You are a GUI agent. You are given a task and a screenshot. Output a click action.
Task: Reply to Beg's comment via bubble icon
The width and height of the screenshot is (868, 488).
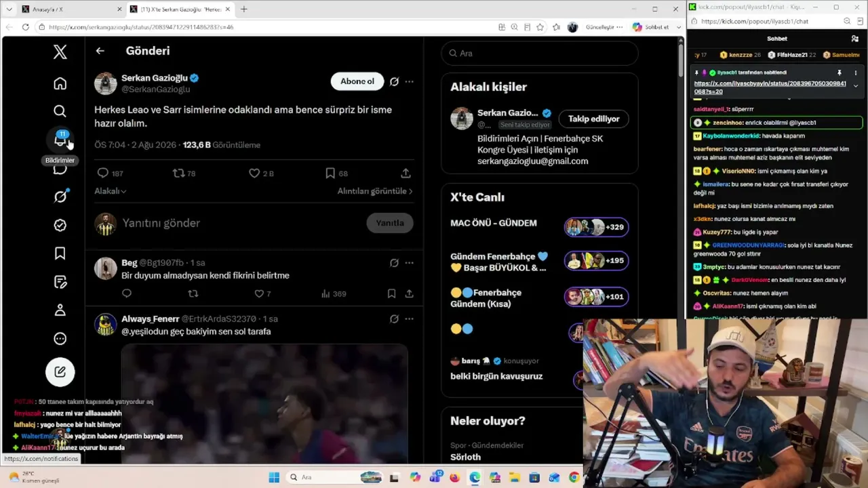(127, 293)
